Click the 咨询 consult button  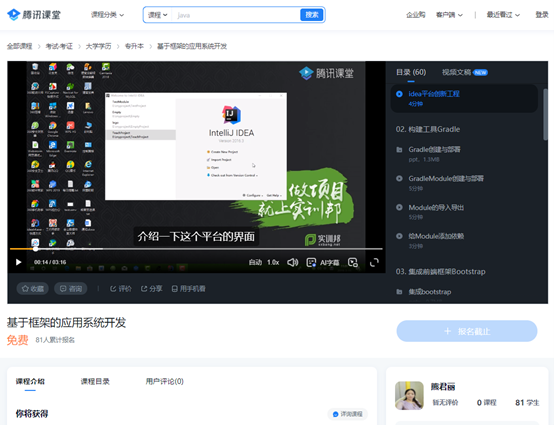point(71,289)
